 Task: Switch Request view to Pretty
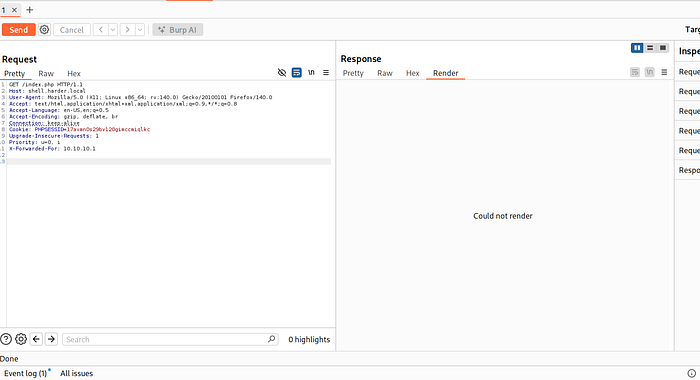coord(14,74)
